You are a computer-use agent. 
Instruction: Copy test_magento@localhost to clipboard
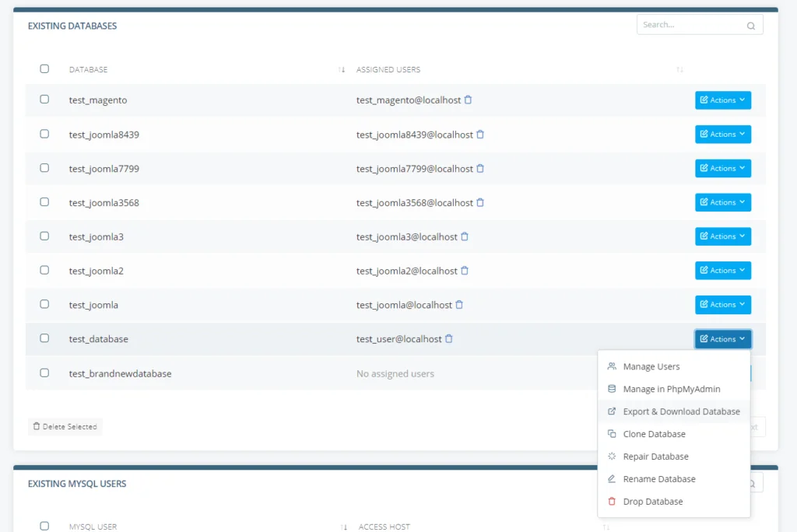click(469, 100)
